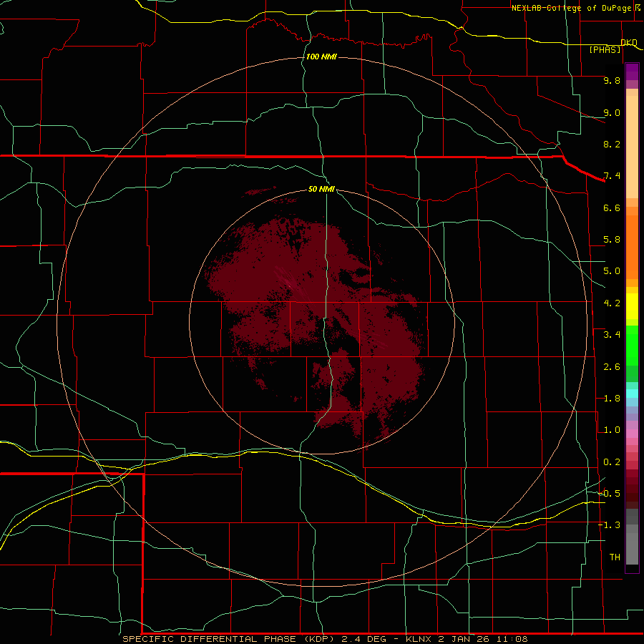Click the 4.2 legend value
This screenshot has height=644, width=644.
coord(612,303)
